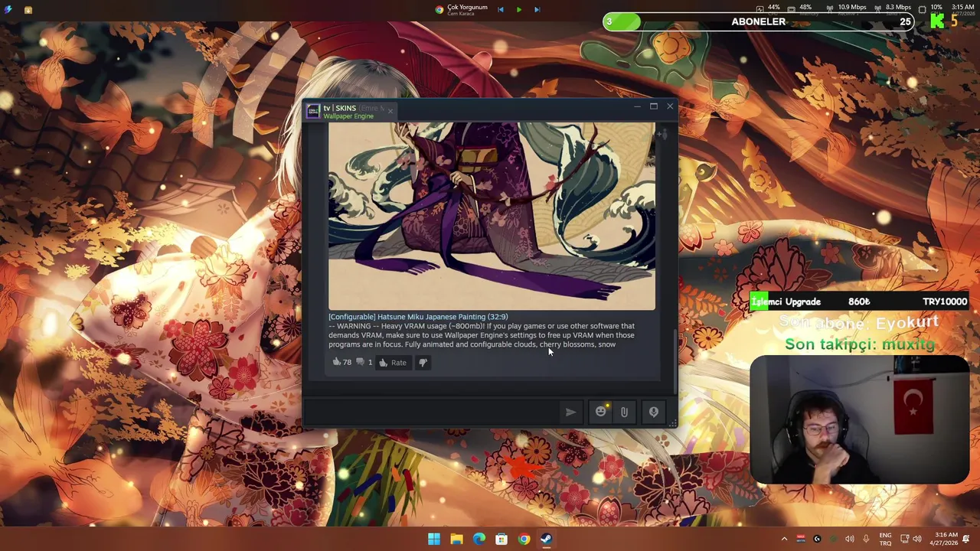Open the Hatsune Miku Japanese Painting link
980x551 pixels.
coord(418,317)
